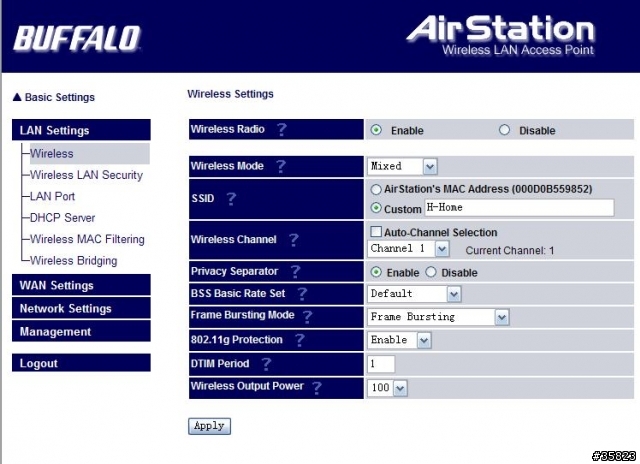The width and height of the screenshot is (640, 464).
Task: Enable the Wireless Radio
Action: tap(376, 130)
